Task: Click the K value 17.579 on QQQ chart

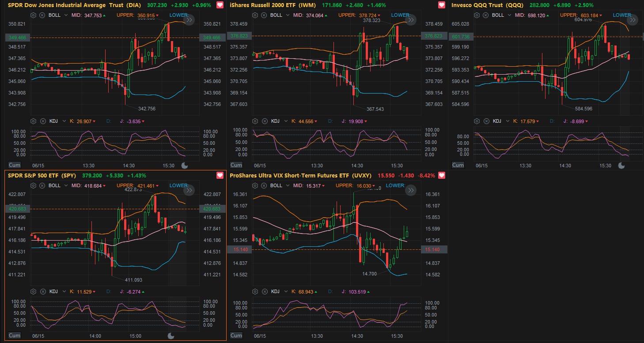Action: click(527, 121)
